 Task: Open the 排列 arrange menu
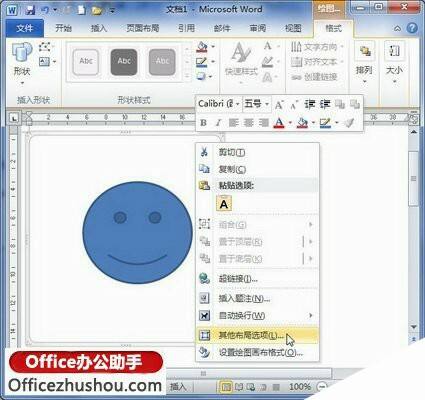coord(364,63)
